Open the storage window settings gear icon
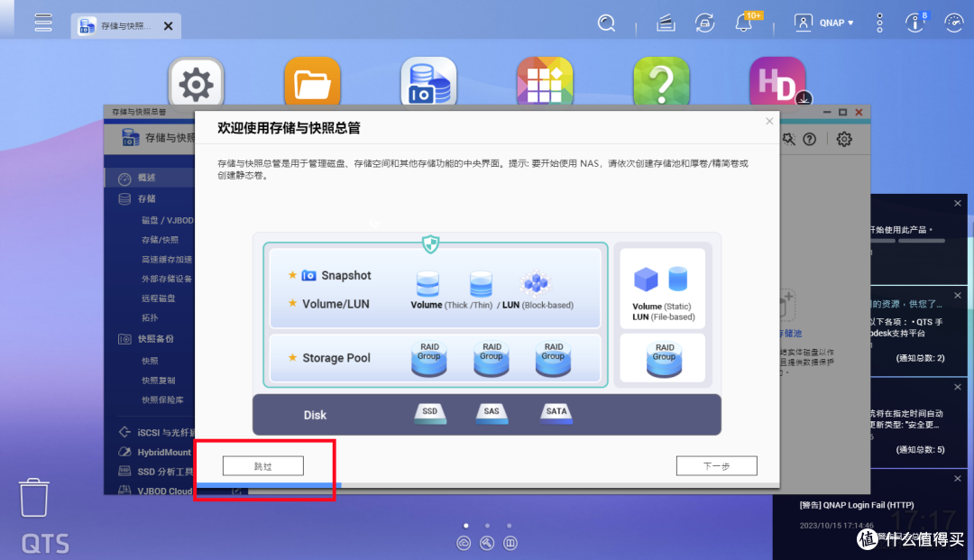The width and height of the screenshot is (974, 560). (x=844, y=139)
